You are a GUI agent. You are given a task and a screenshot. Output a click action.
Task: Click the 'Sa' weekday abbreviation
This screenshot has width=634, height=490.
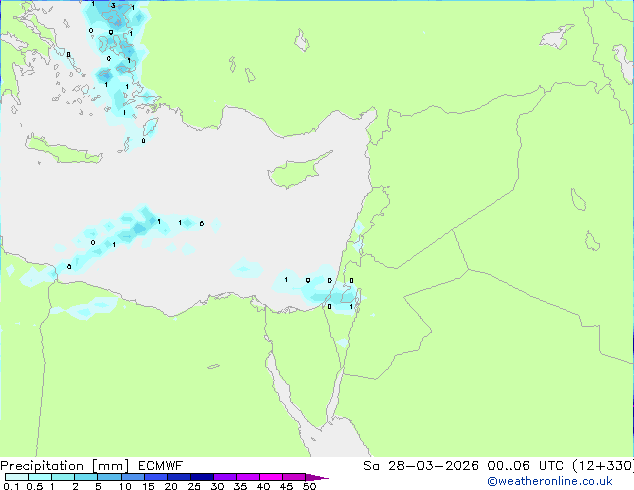[x=371, y=466]
